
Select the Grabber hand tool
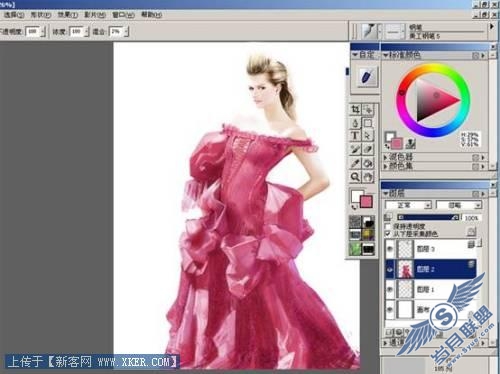click(368, 177)
